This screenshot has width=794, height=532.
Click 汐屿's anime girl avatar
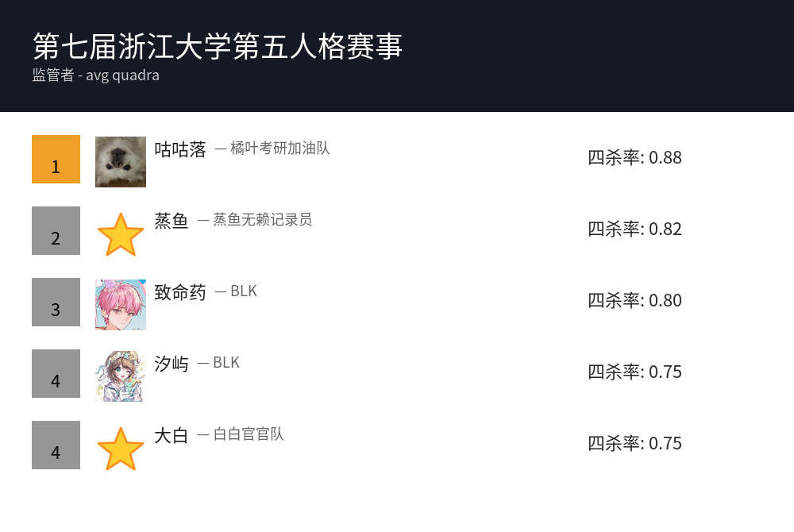(121, 376)
